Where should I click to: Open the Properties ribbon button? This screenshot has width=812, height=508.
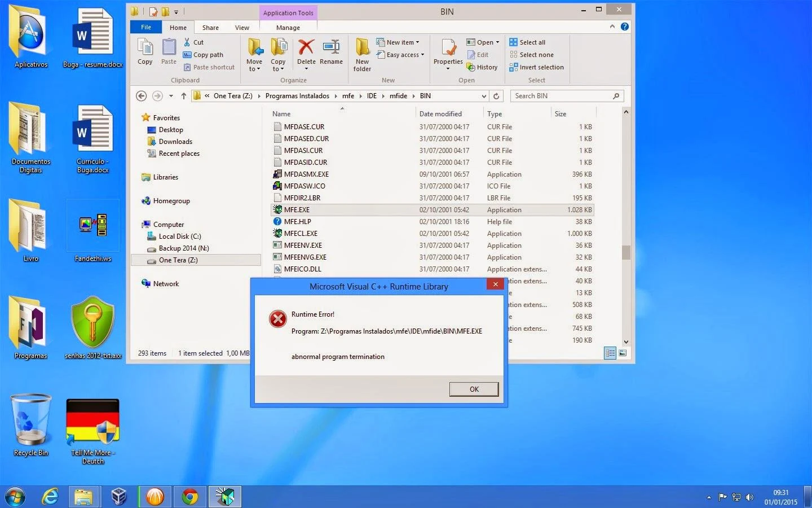[x=448, y=55]
